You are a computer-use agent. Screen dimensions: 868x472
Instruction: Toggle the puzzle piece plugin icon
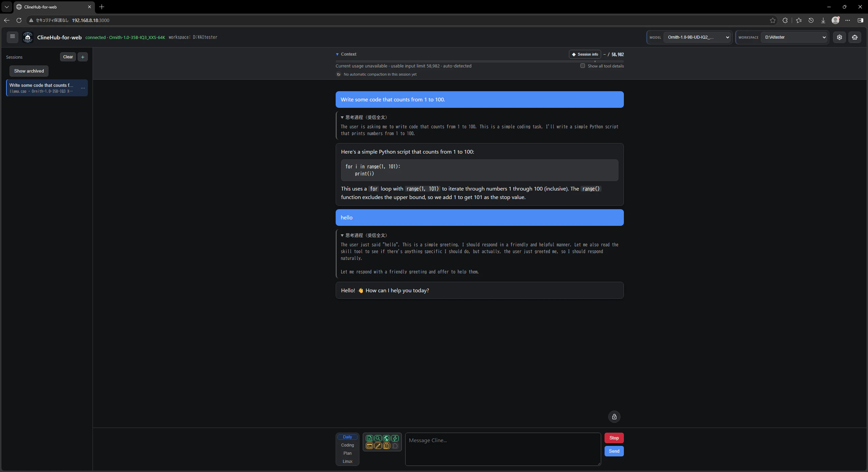pos(395,446)
